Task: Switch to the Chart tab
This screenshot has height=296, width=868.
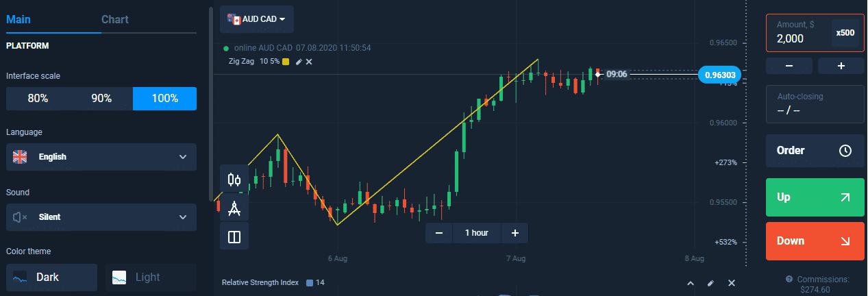Action: tap(115, 19)
